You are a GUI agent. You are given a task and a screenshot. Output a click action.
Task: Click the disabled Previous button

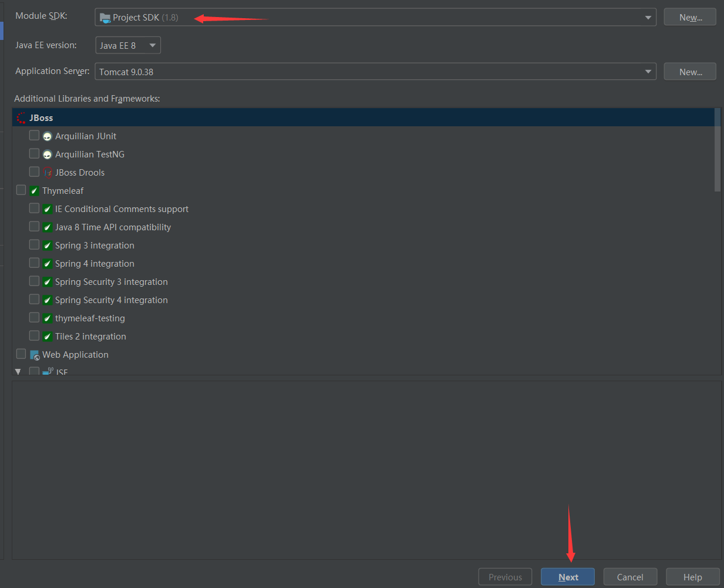505,577
